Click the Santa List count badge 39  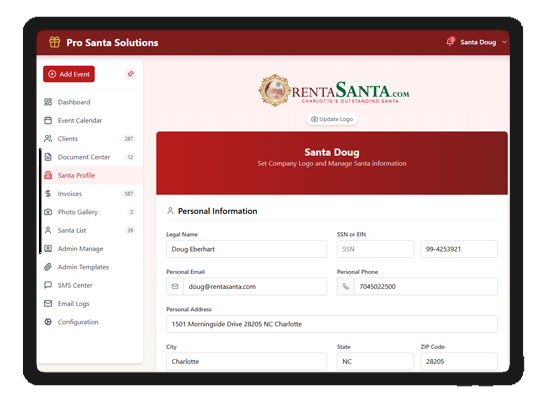[x=130, y=230]
